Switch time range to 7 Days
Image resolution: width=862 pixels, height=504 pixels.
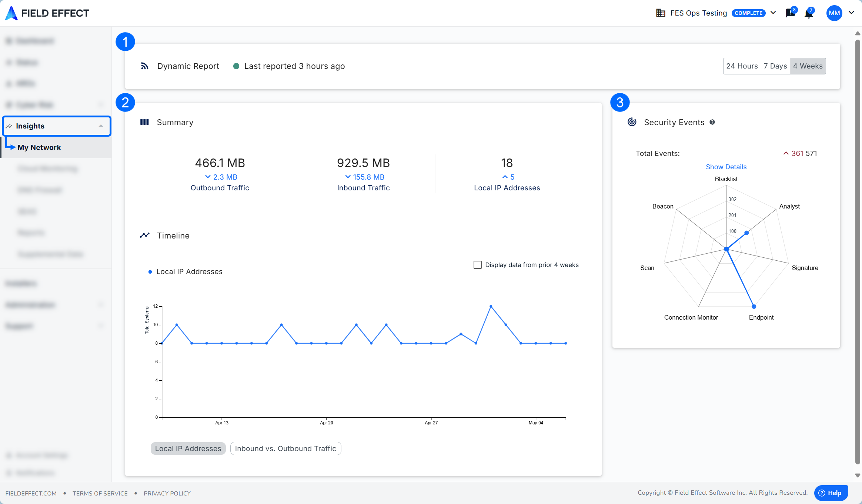coord(775,66)
